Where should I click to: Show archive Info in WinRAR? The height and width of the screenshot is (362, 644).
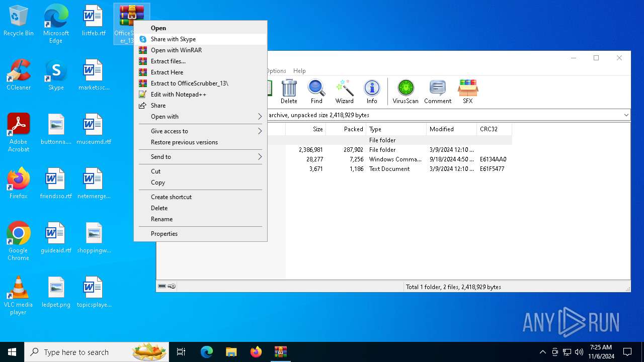click(372, 92)
